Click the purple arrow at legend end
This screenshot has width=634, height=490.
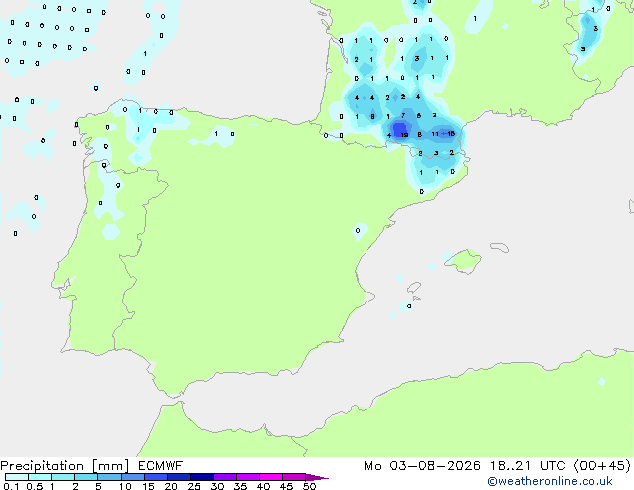point(317,477)
